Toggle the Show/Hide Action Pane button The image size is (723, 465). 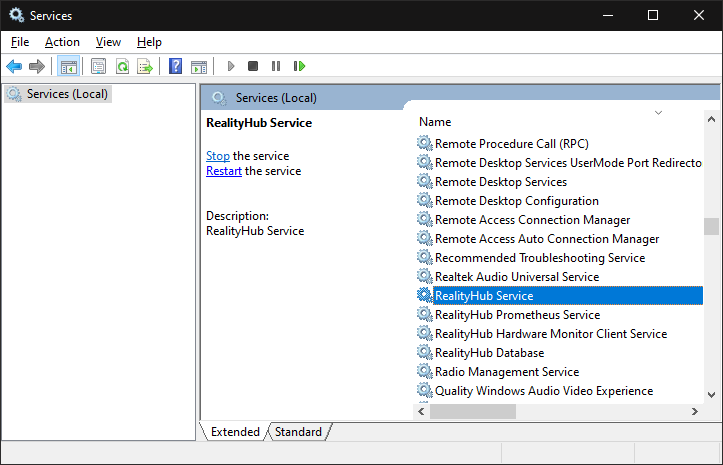click(199, 67)
